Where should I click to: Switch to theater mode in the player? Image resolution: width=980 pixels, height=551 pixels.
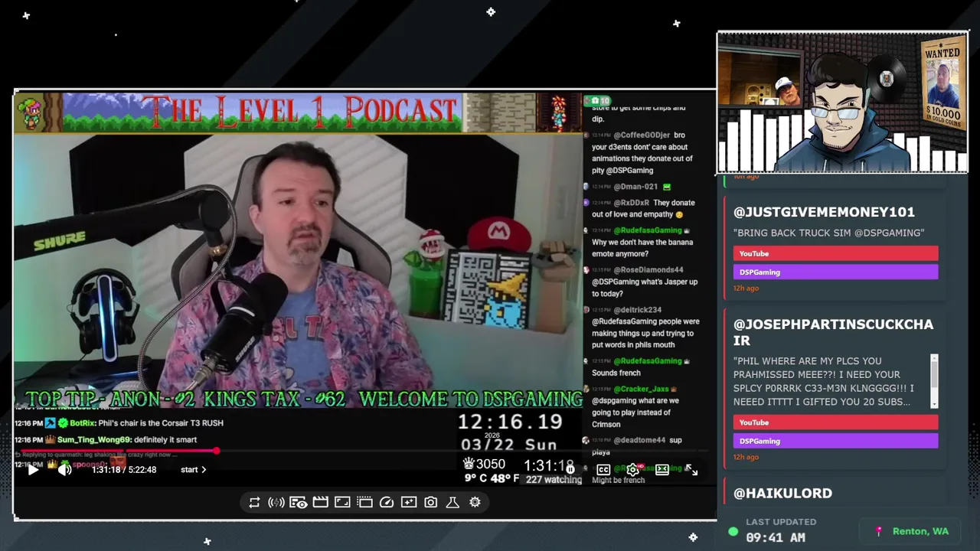tap(662, 470)
